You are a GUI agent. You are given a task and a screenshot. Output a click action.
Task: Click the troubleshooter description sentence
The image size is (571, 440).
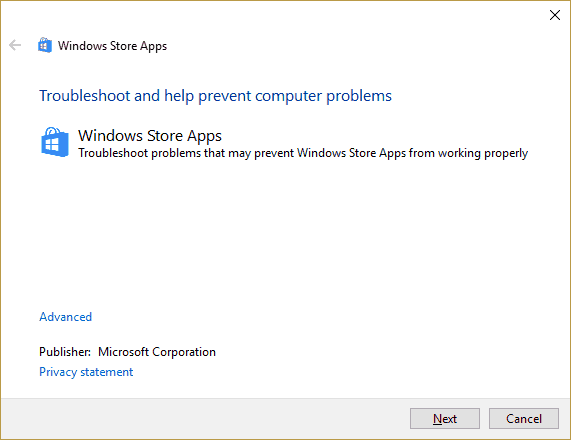[x=303, y=153]
